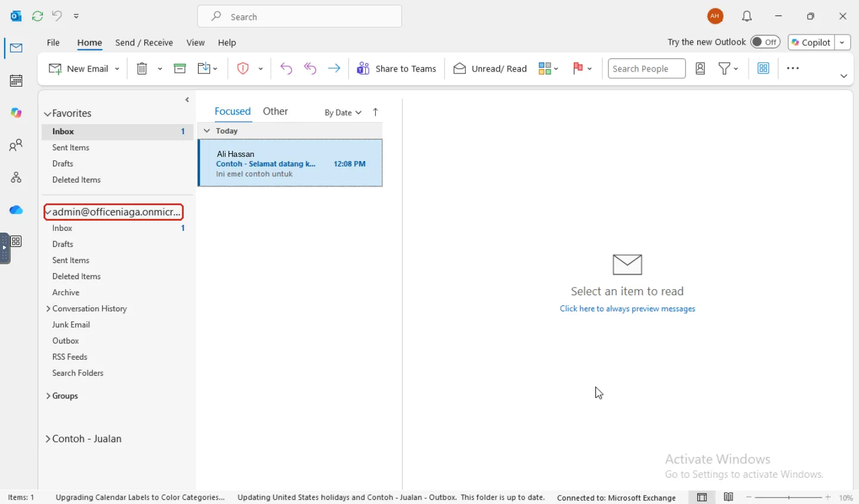Collapse the admin@officeniaga account tree

tap(48, 212)
